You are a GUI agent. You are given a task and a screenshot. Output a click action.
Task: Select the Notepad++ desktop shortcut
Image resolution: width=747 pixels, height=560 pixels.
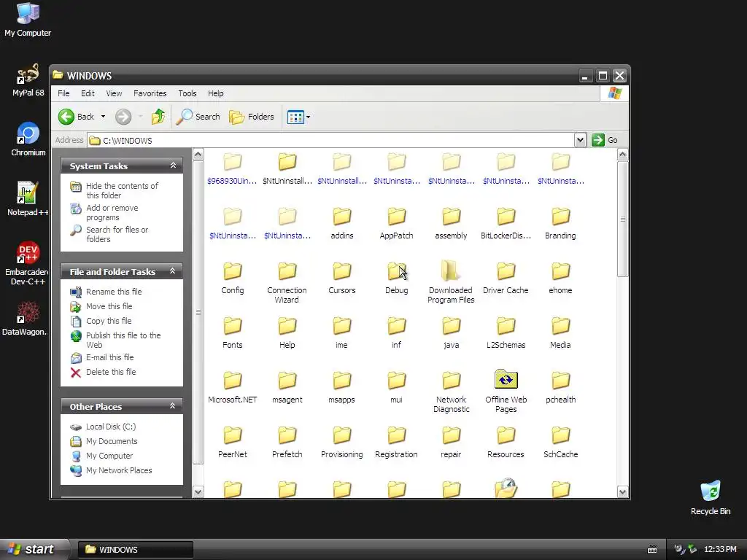pos(27,198)
